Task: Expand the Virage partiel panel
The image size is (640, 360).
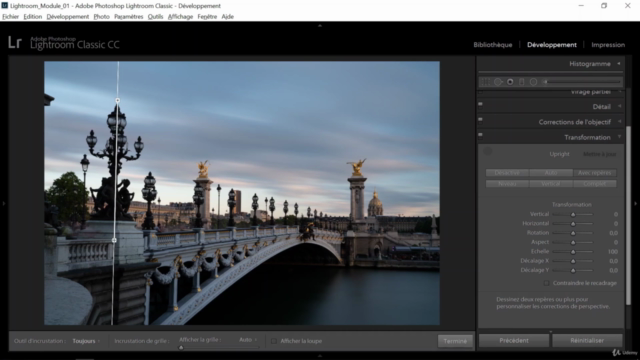Action: 620,92
